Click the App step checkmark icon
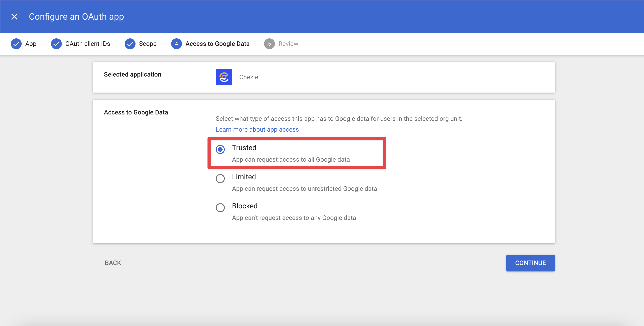644x326 pixels. pos(16,44)
